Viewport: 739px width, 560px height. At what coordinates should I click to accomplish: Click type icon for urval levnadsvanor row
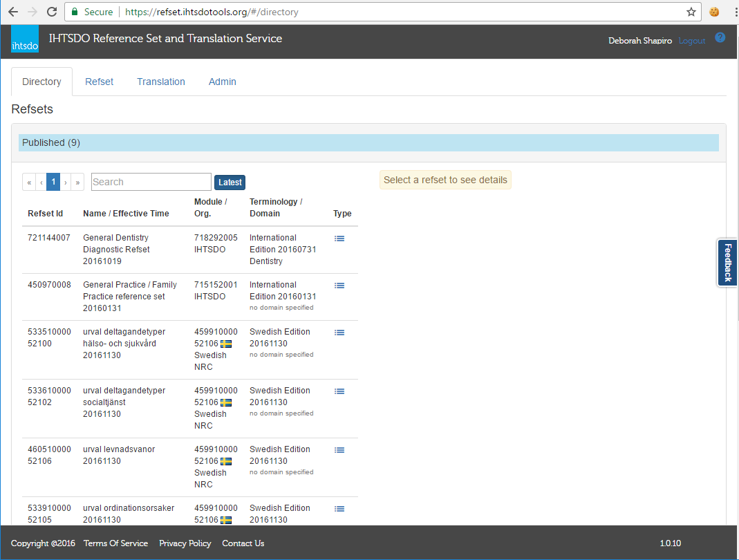pos(339,450)
